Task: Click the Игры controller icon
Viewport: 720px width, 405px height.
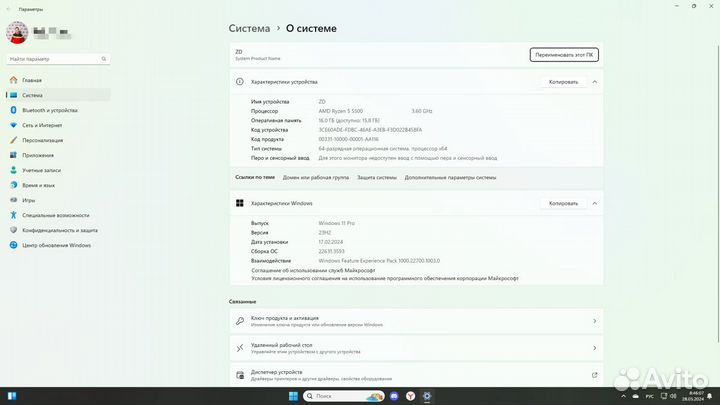Action: click(x=13, y=200)
